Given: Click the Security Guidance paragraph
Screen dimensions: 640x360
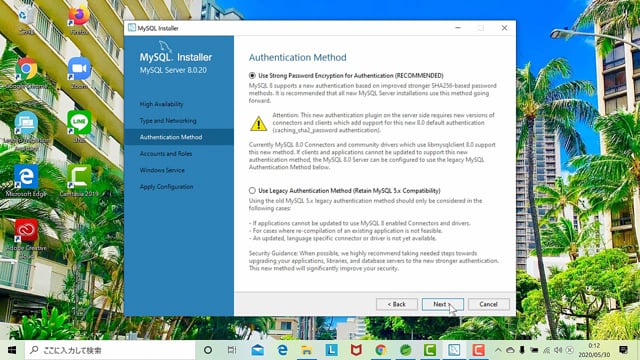Looking at the screenshot, I should click(x=373, y=261).
